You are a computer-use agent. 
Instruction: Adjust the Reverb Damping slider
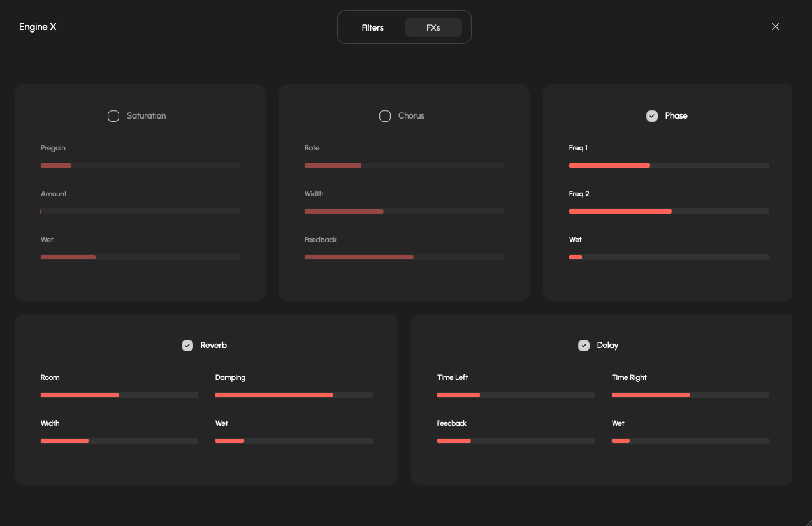click(294, 395)
